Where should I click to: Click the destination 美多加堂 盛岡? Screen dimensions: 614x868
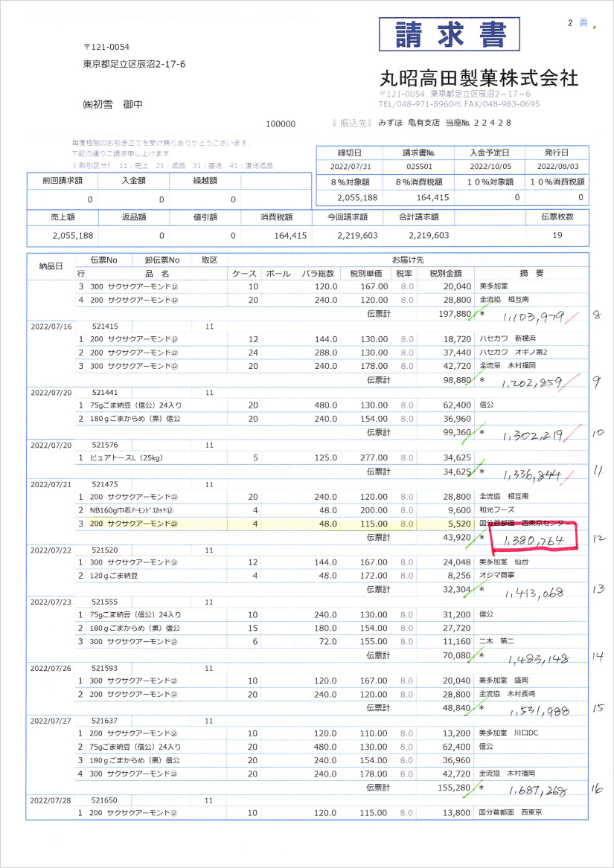[503, 681]
